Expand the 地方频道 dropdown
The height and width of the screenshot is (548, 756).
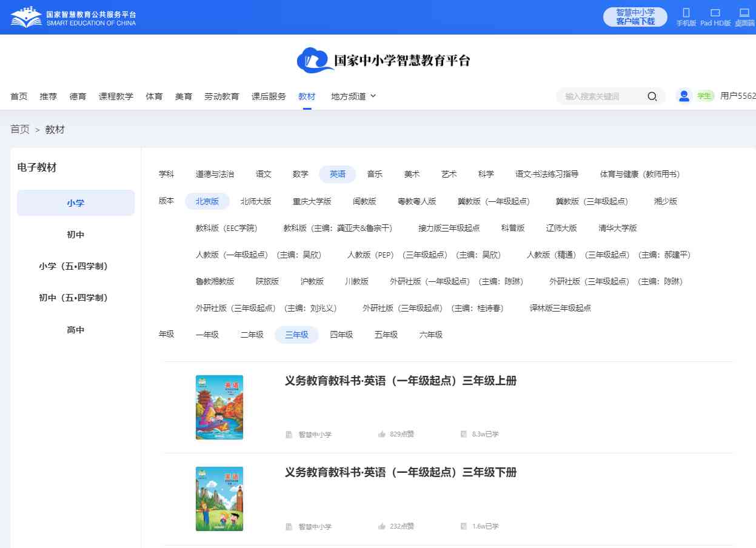[353, 96]
